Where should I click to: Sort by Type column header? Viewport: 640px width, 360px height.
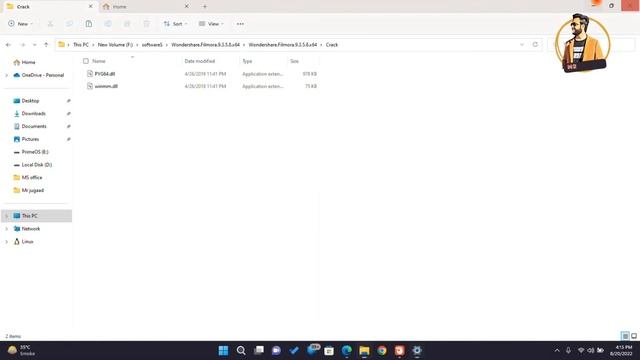pos(247,61)
